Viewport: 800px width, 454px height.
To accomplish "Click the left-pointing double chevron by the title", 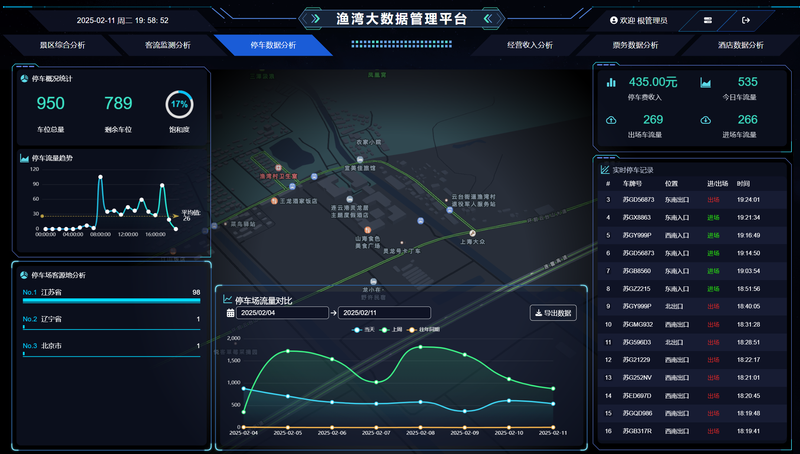I will (488, 19).
